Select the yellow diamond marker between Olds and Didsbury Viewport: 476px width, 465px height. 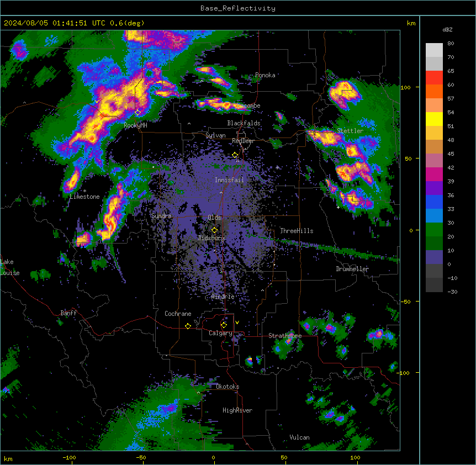pos(214,230)
